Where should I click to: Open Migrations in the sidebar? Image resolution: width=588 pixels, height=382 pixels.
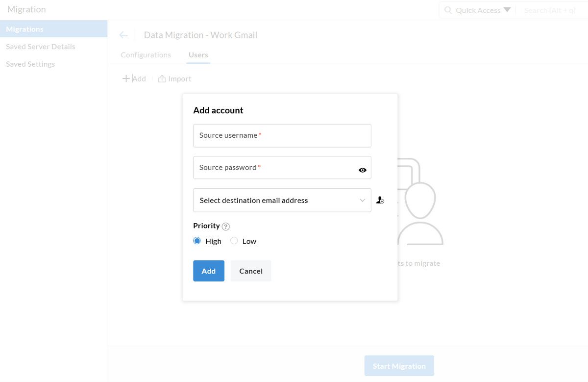(24, 29)
